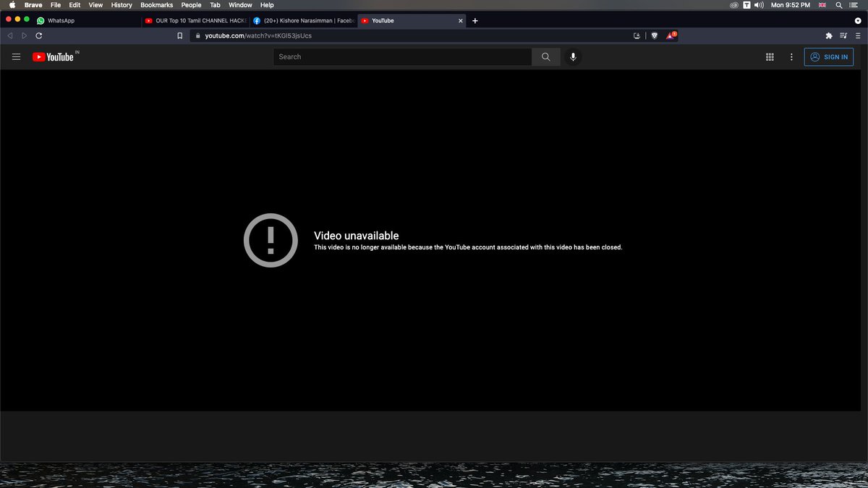Open the Bookmarks menu
The height and width of the screenshot is (488, 868).
point(157,5)
